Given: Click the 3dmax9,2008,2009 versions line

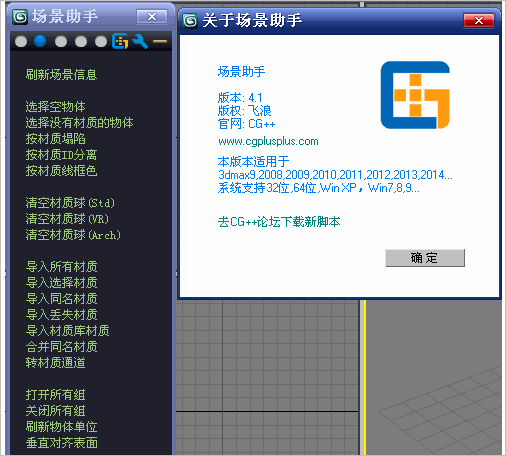Looking at the screenshot, I should [x=335, y=175].
